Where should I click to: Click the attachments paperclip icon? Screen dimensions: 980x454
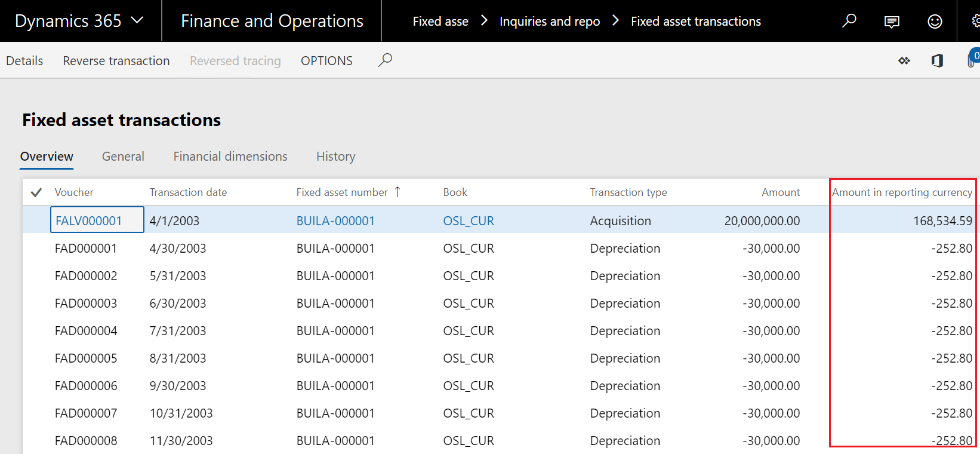pos(971,60)
